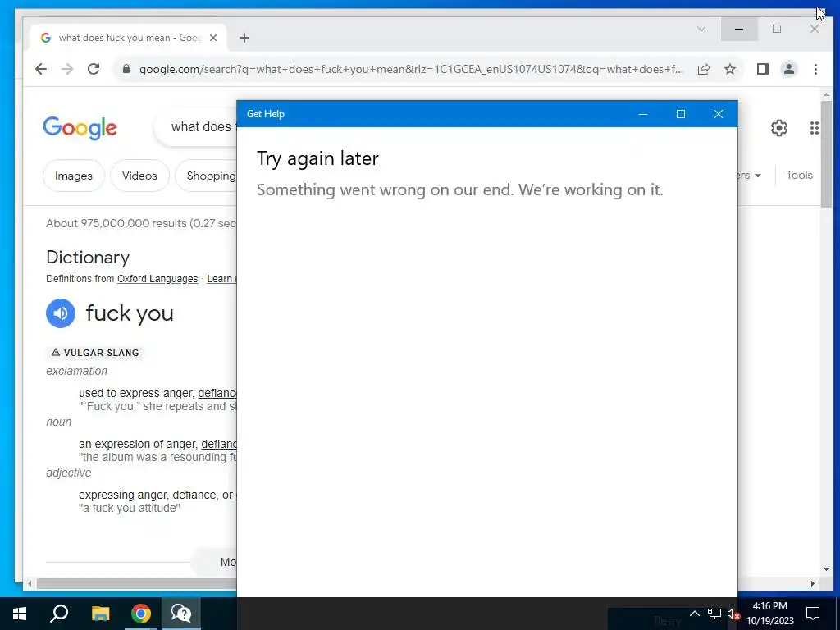Click the forward navigation arrow in Chrome
The image size is (840, 630).
tap(67, 69)
